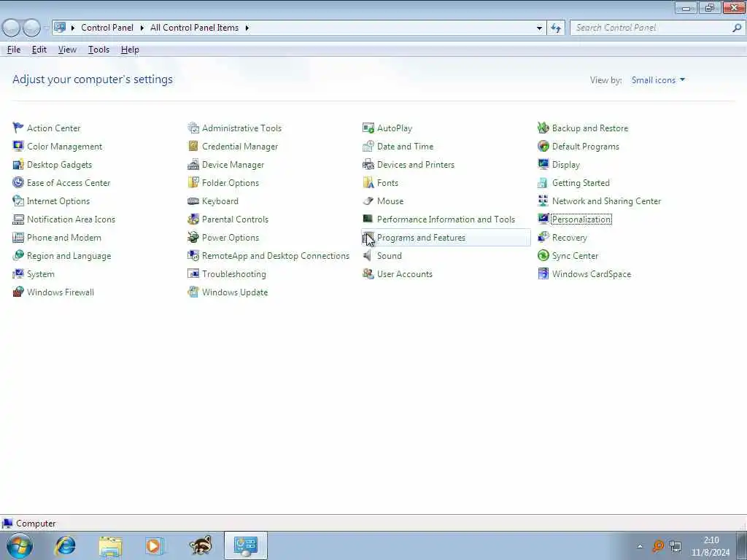
Task: Expand the address bar history dropdown arrow
Action: click(539, 28)
